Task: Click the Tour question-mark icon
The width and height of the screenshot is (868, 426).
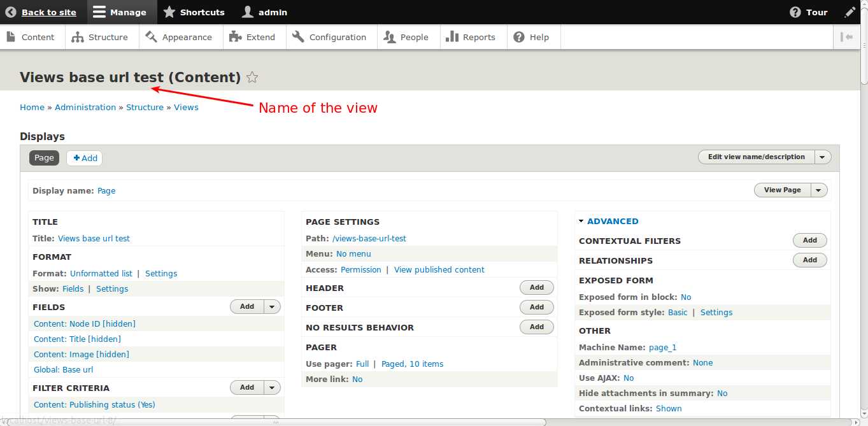Action: click(794, 11)
